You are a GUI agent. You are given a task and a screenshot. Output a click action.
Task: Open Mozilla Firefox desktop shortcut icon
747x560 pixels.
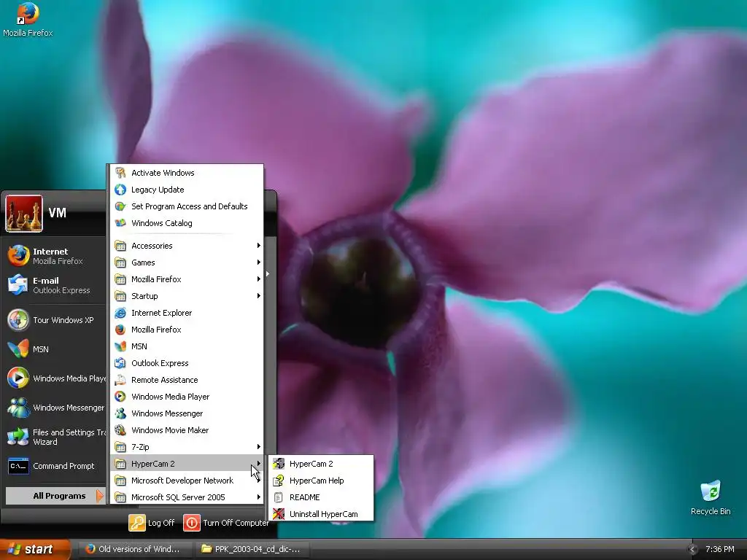tap(28, 13)
